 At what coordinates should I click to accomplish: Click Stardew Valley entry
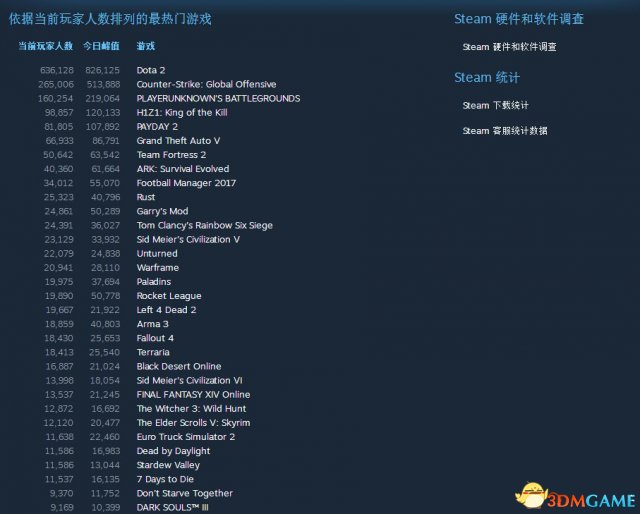[x=168, y=465]
